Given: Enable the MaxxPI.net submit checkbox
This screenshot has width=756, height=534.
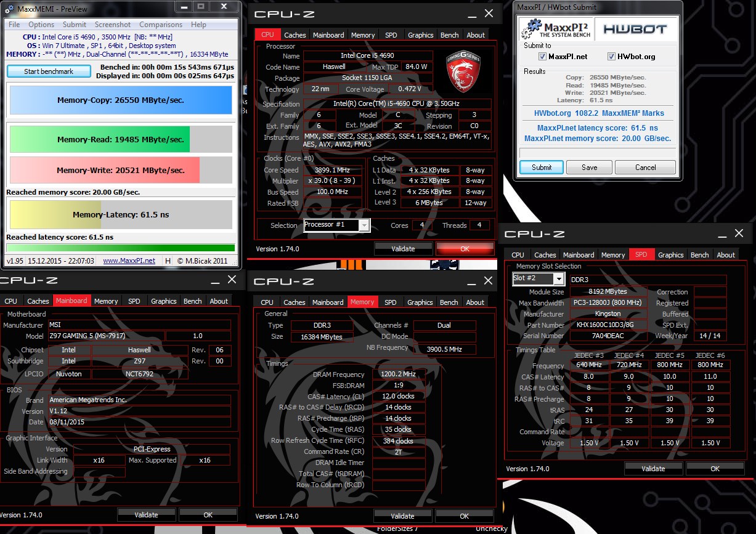Looking at the screenshot, I should tap(542, 57).
